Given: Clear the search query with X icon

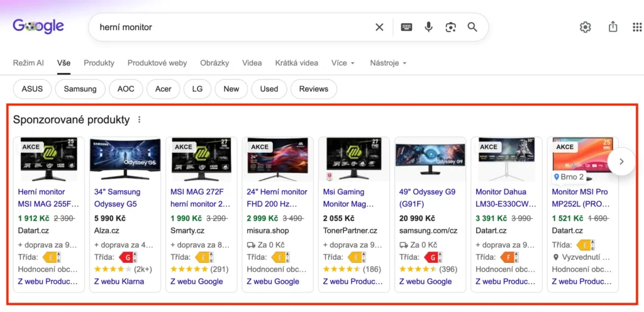Looking at the screenshot, I should click(x=379, y=27).
